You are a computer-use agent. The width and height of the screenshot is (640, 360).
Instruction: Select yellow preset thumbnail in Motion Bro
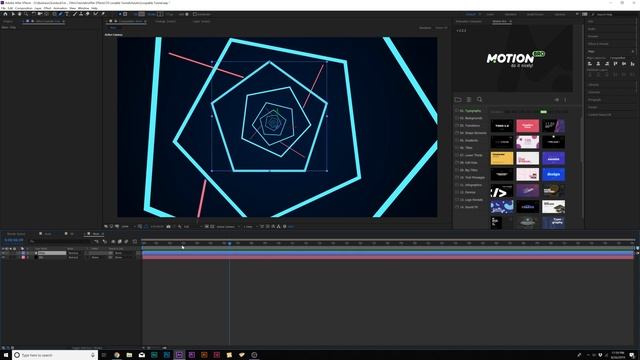point(502,158)
